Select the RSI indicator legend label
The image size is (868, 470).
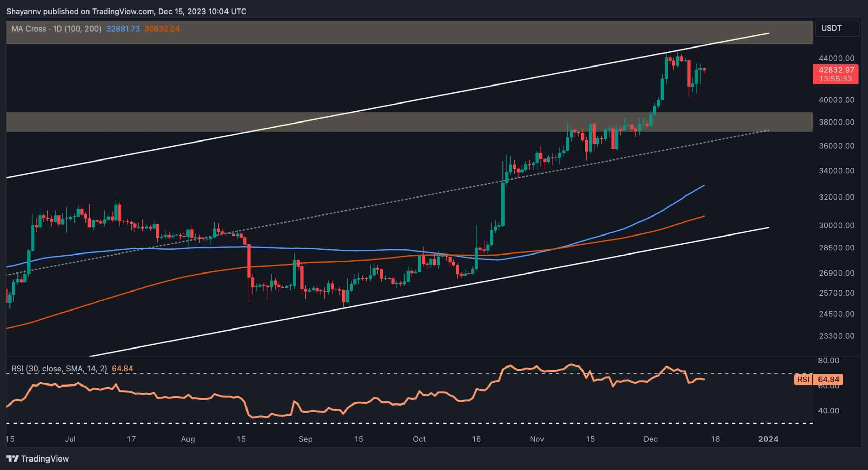[59, 369]
